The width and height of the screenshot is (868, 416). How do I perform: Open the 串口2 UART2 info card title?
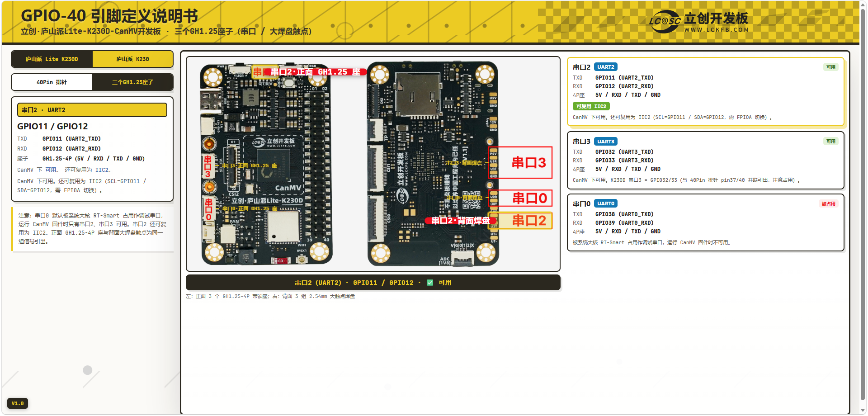tap(581, 67)
